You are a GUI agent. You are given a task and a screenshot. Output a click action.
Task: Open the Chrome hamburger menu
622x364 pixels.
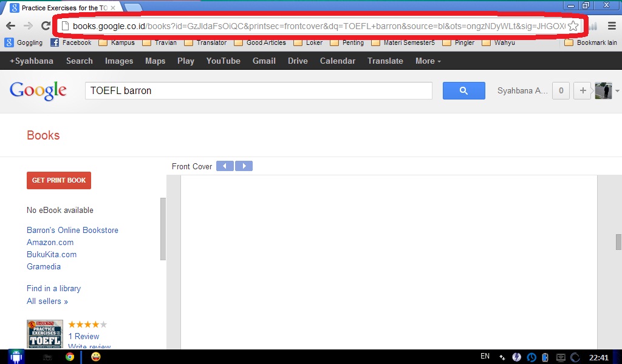612,26
